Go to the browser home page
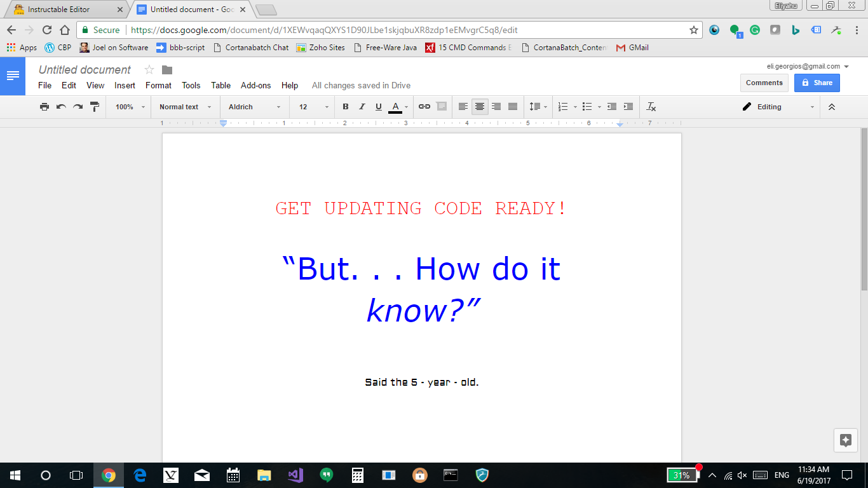868x488 pixels. [x=64, y=30]
